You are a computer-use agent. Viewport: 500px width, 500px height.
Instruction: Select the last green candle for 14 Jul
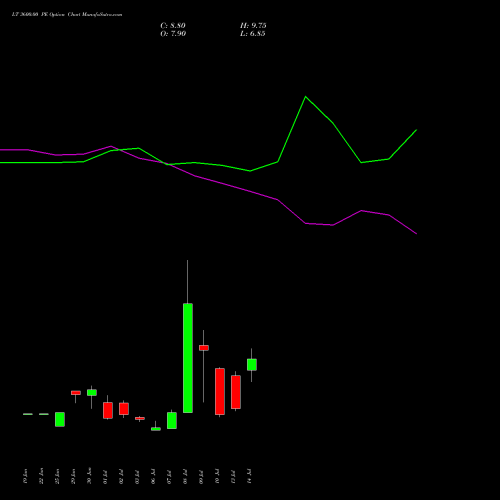click(x=252, y=365)
